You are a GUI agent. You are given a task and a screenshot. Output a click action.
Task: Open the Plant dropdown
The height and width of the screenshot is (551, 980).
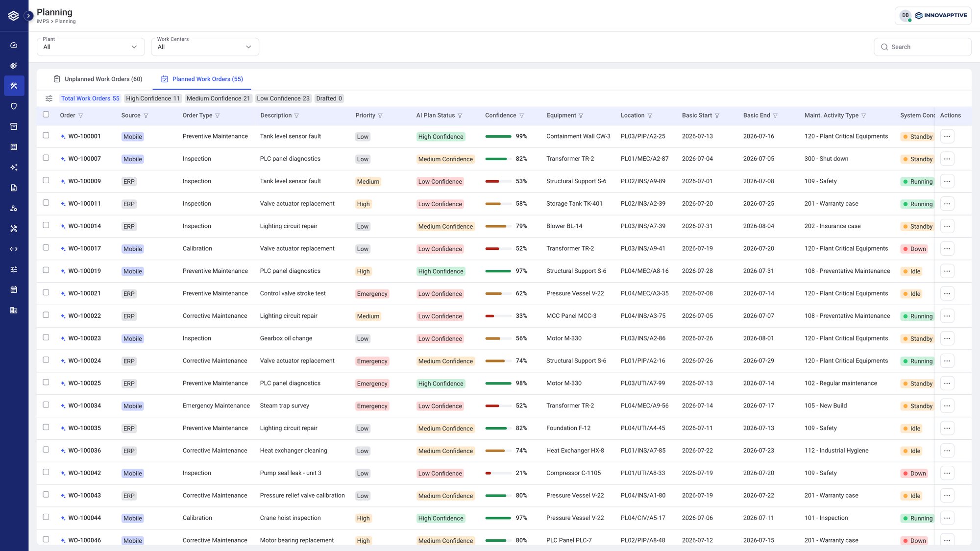point(91,47)
